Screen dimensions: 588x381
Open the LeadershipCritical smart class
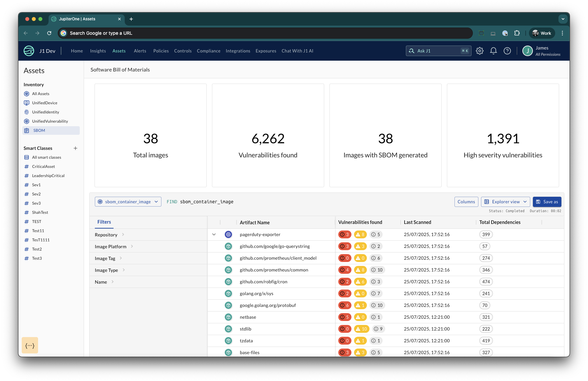tap(48, 176)
